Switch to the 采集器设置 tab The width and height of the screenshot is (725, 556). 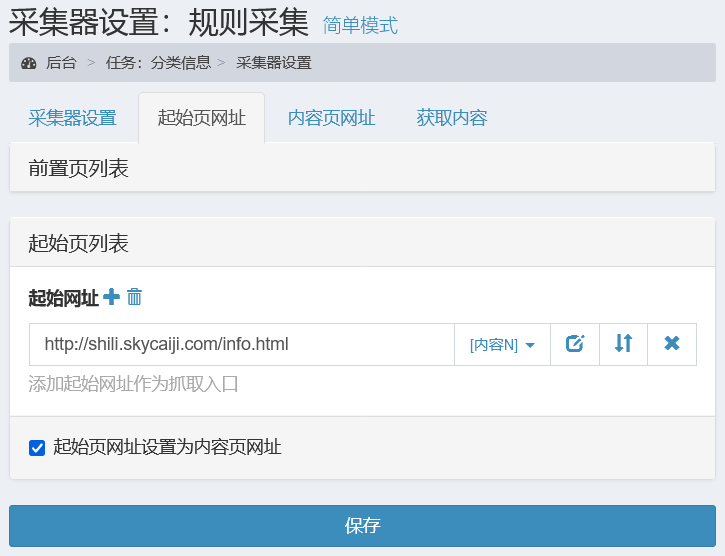pyautogui.click(x=73, y=118)
